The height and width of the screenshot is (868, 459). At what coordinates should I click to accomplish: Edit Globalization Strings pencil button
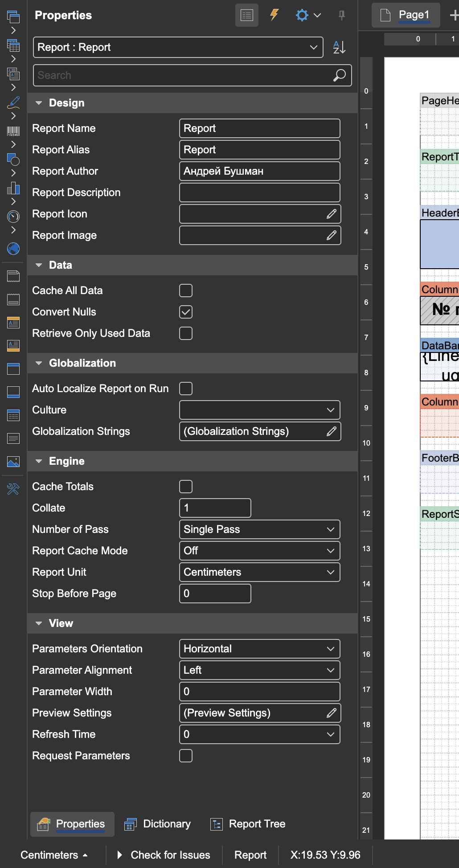click(x=332, y=431)
